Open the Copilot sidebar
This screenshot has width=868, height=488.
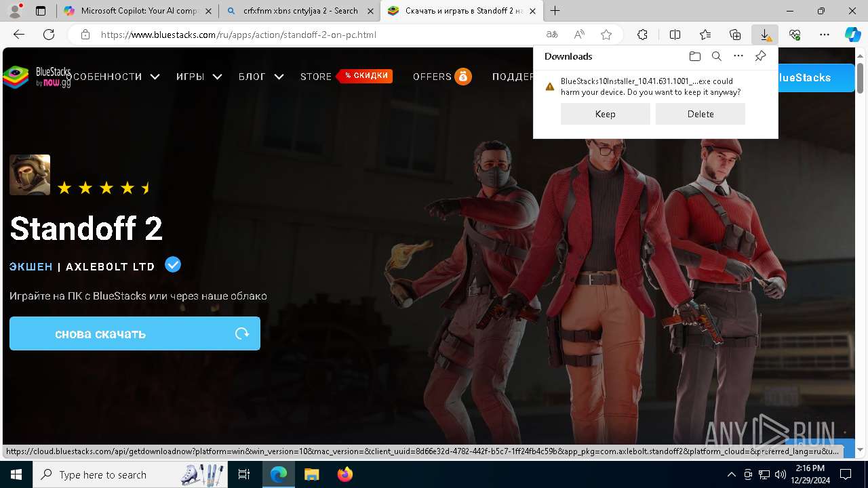tap(852, 35)
